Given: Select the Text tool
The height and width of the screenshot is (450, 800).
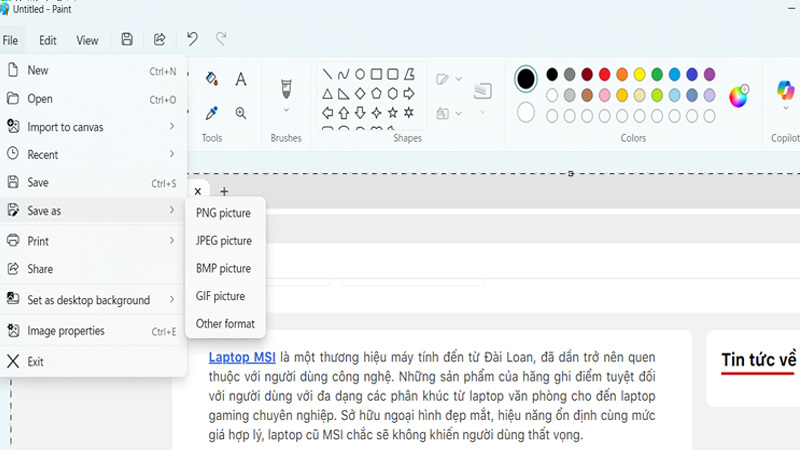Looking at the screenshot, I should [x=241, y=79].
